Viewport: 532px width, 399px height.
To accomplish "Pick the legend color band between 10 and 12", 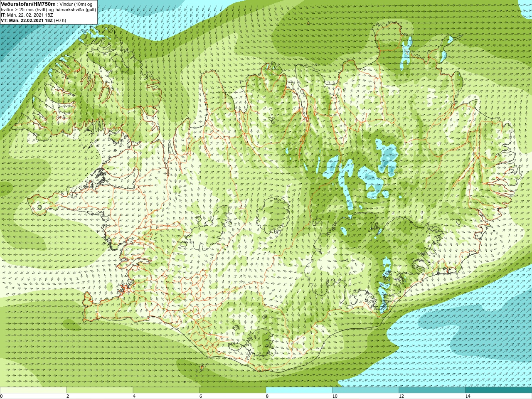I will coord(366,390).
